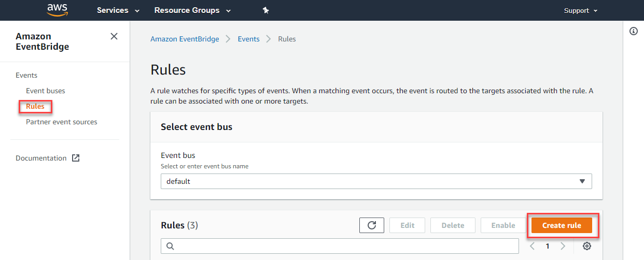Go to next page of rules
This screenshot has width=644, height=260.
tap(563, 246)
